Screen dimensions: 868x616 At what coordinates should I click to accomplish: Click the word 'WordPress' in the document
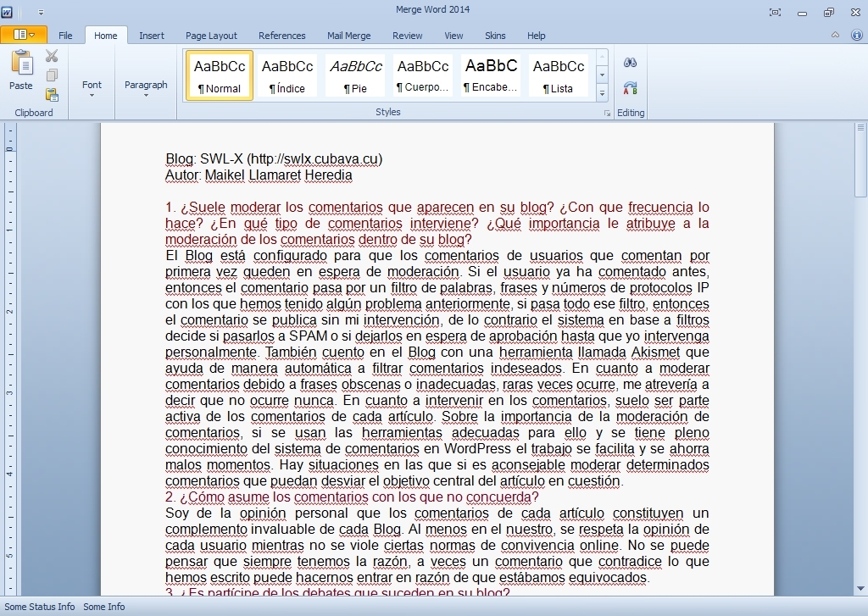[x=477, y=448]
